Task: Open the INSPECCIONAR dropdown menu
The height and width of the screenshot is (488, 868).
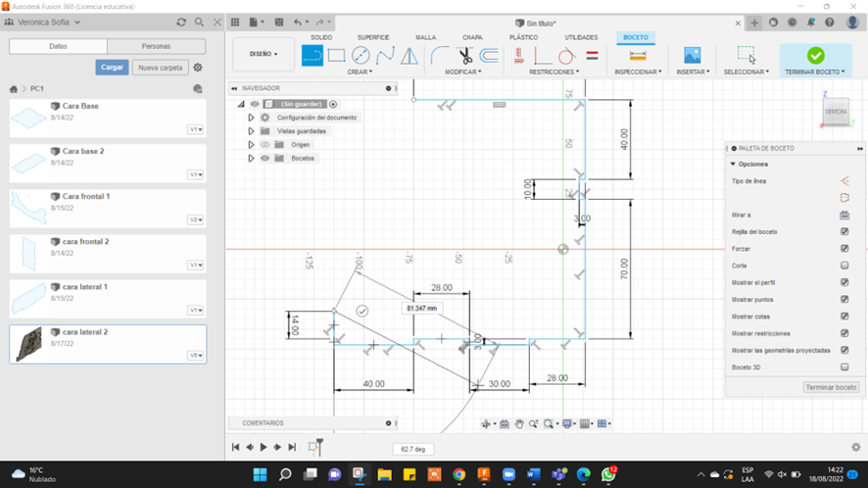Action: click(x=638, y=72)
